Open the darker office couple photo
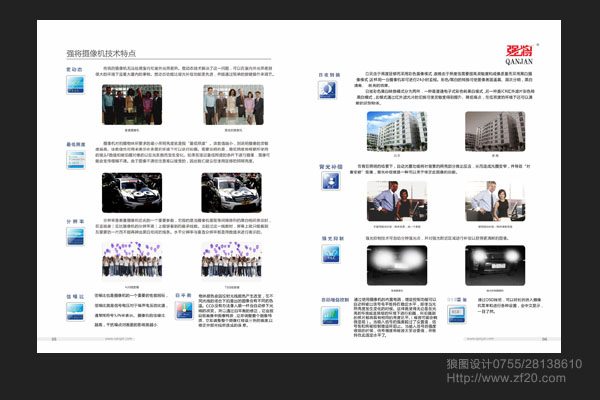 tap(397, 201)
